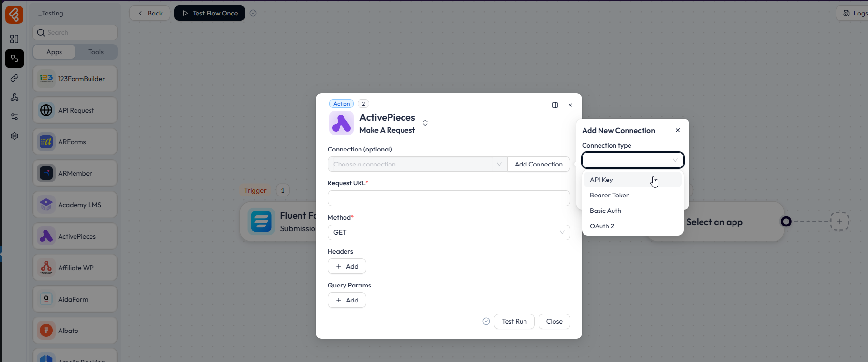Screen dimensions: 868x362
Task: Select the flows icon in left sidebar
Action: 15,59
